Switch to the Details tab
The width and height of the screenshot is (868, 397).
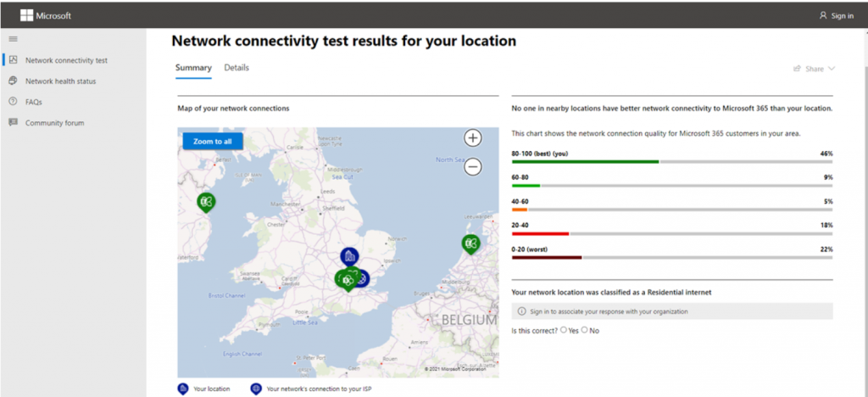pos(236,68)
